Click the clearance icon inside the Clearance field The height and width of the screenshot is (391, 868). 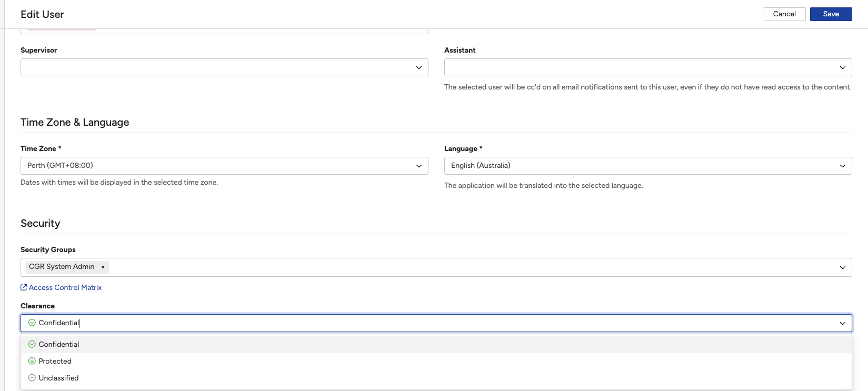click(x=32, y=323)
